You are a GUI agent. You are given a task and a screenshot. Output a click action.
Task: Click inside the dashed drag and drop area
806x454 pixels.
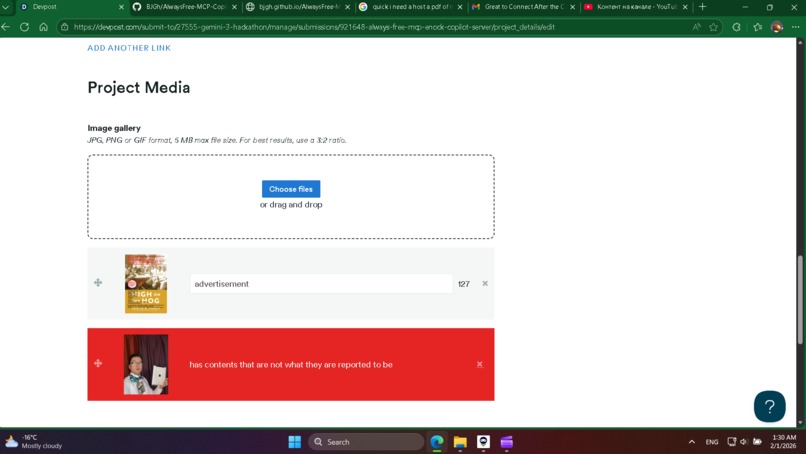(x=291, y=196)
